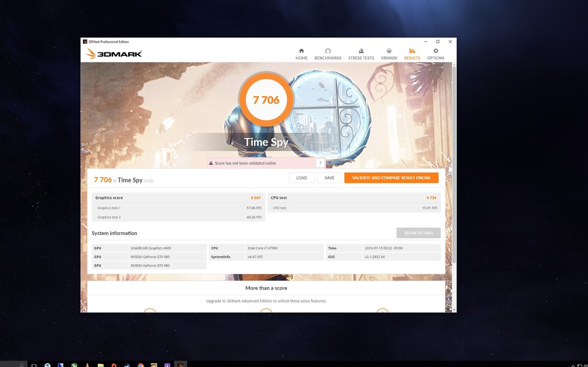Click the question mark help button
This screenshot has height=367, width=588.
[320, 163]
